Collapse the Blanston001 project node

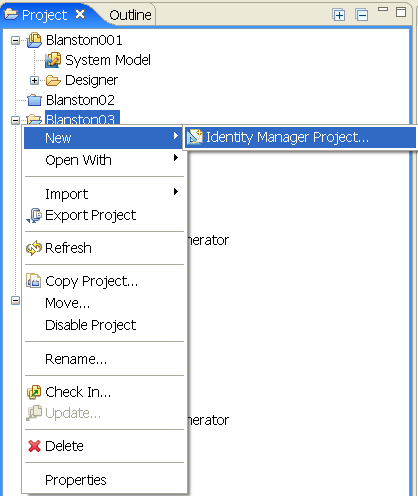click(15, 41)
